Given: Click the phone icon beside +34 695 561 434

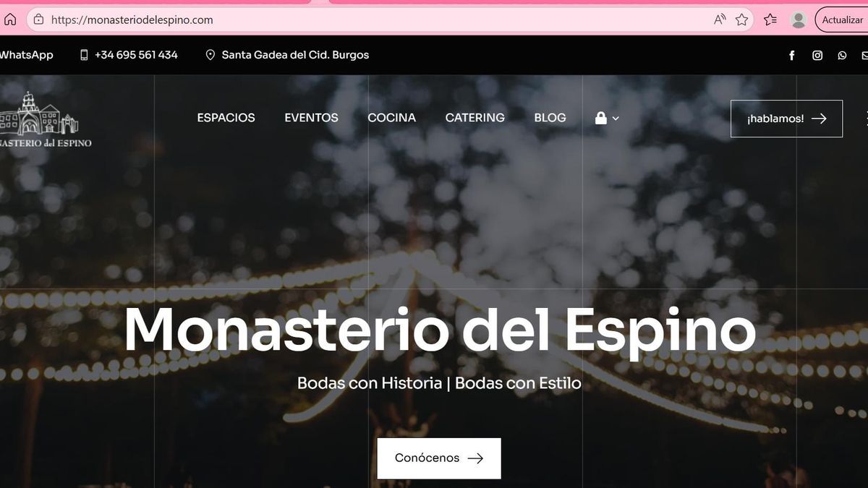Looking at the screenshot, I should 85,54.
